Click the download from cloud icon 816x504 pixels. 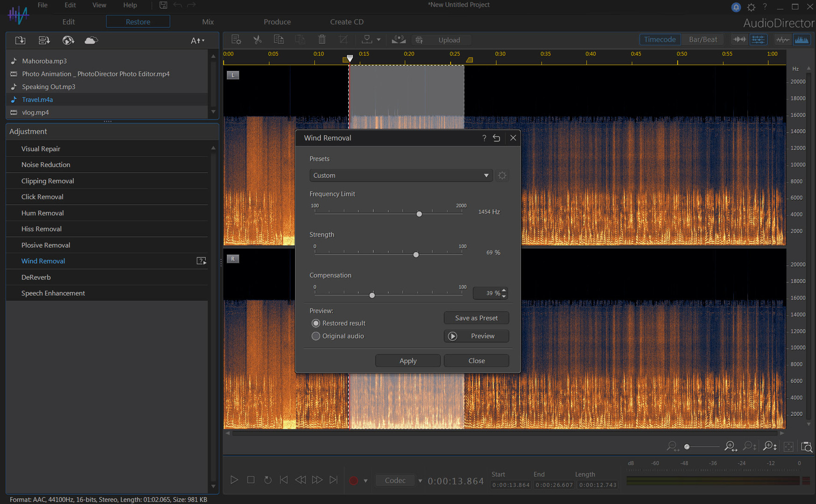click(91, 40)
